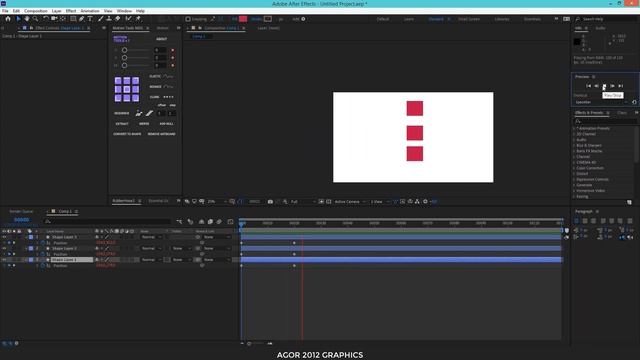Screen dimensions: 640x360
Task: Click the snapshot camera icon below the viewer
Action: [270, 201]
